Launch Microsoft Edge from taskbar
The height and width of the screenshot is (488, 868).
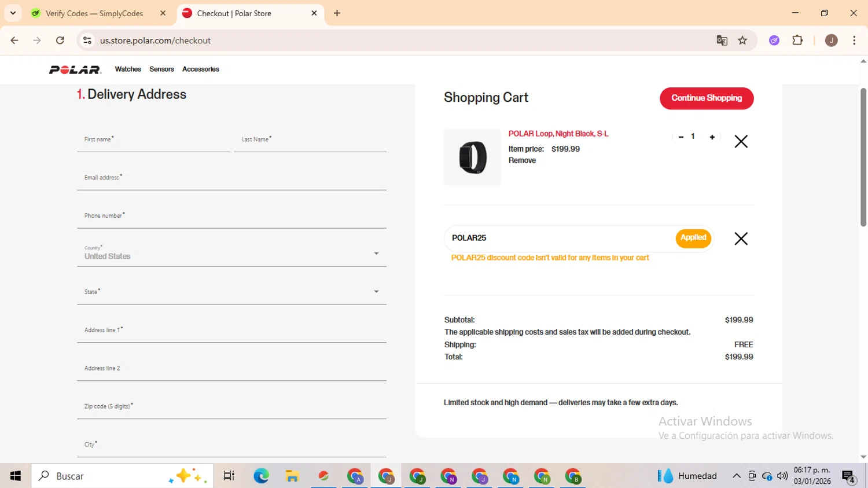261,476
